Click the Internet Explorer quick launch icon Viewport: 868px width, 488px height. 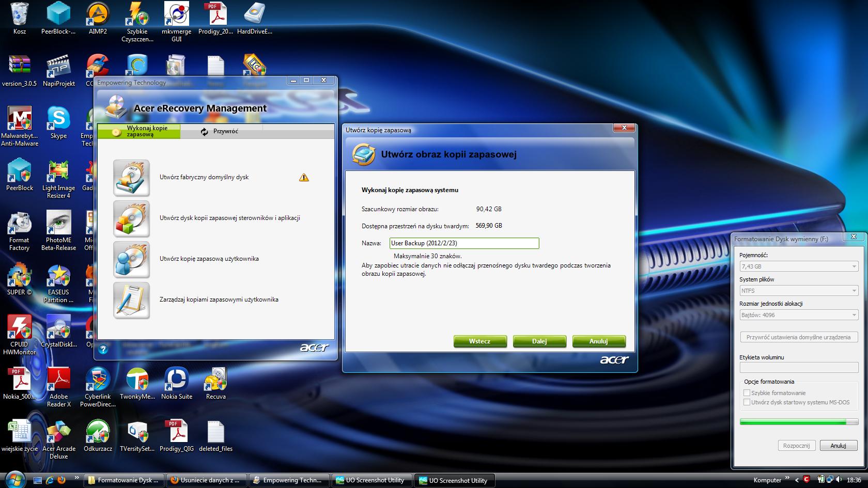[x=50, y=480]
